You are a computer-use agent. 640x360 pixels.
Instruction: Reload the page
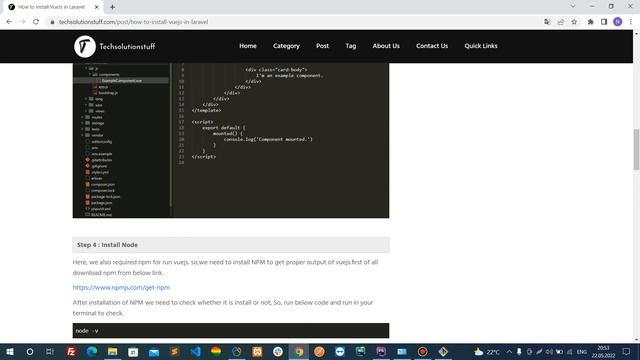pyautogui.click(x=36, y=22)
